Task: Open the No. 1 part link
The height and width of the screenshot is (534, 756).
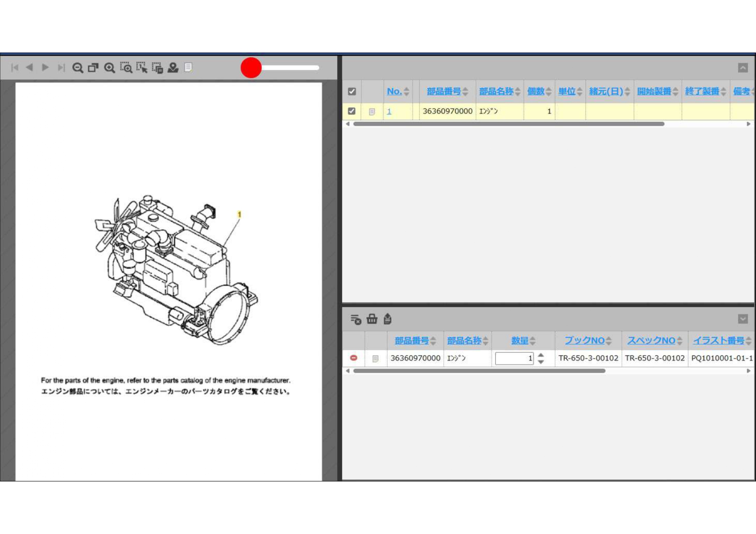Action: click(x=389, y=112)
